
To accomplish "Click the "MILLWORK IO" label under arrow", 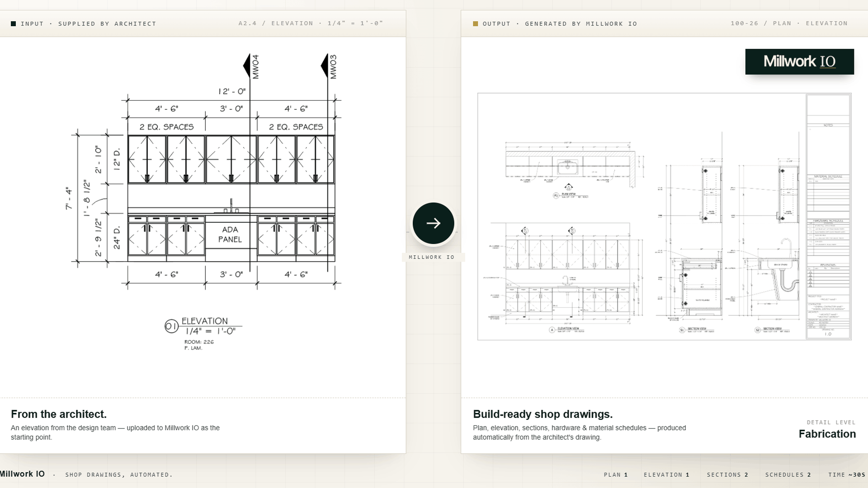I will click(431, 257).
